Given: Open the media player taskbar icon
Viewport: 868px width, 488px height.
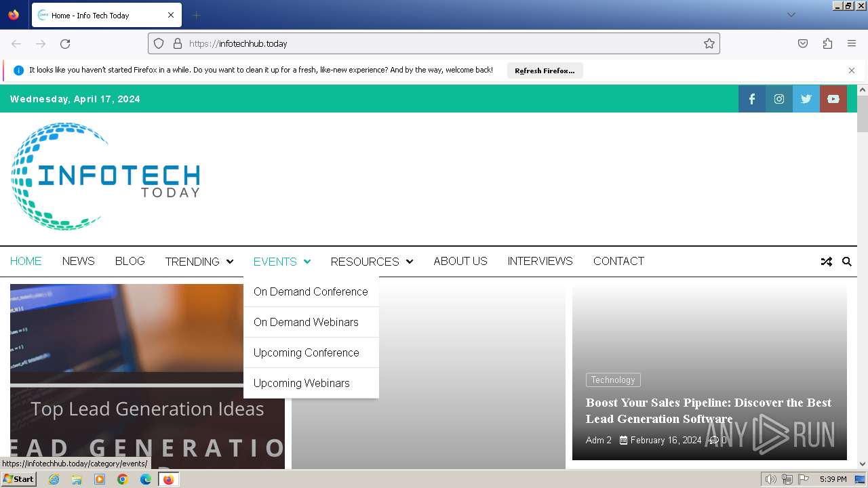Looking at the screenshot, I should (x=100, y=479).
